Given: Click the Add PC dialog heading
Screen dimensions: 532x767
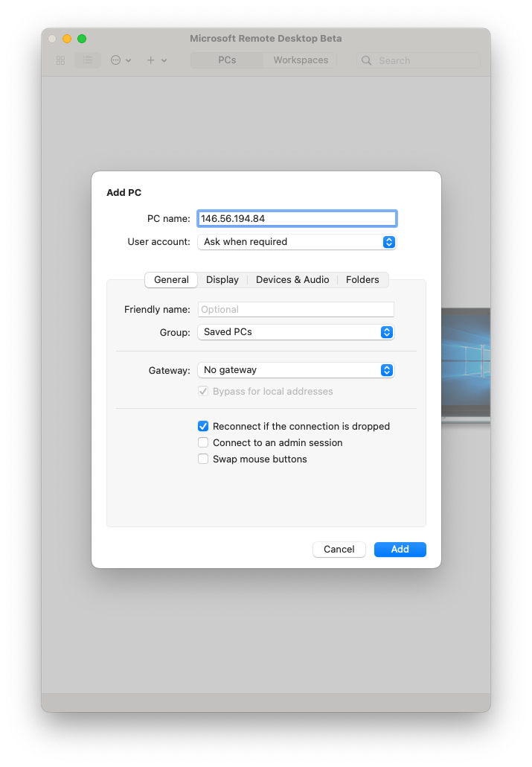Looking at the screenshot, I should click(x=124, y=193).
